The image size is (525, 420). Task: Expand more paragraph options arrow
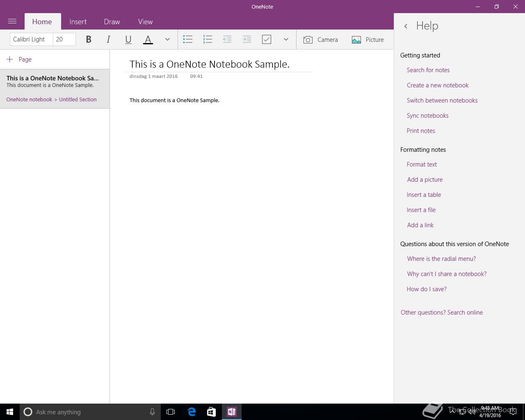tap(286, 39)
